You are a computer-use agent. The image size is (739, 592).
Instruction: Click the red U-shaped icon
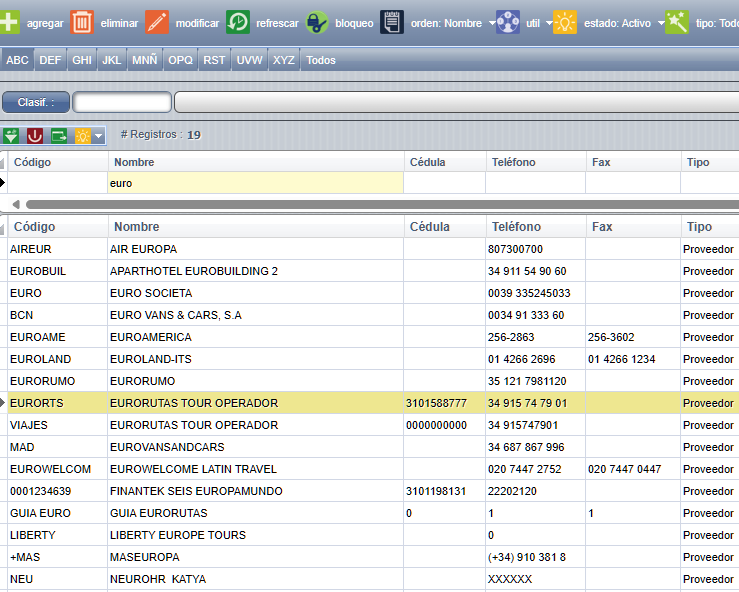(35, 135)
